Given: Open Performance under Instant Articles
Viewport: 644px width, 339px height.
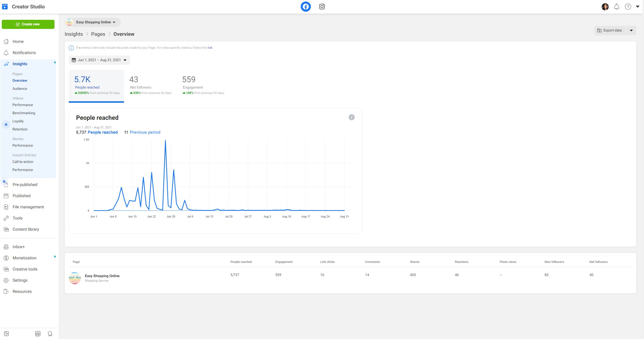Looking at the screenshot, I should click(x=23, y=170).
